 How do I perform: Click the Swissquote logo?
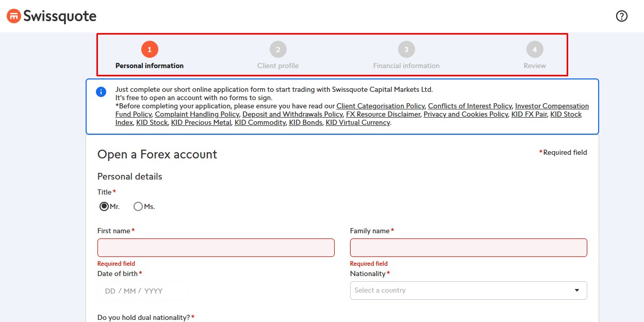[x=52, y=16]
